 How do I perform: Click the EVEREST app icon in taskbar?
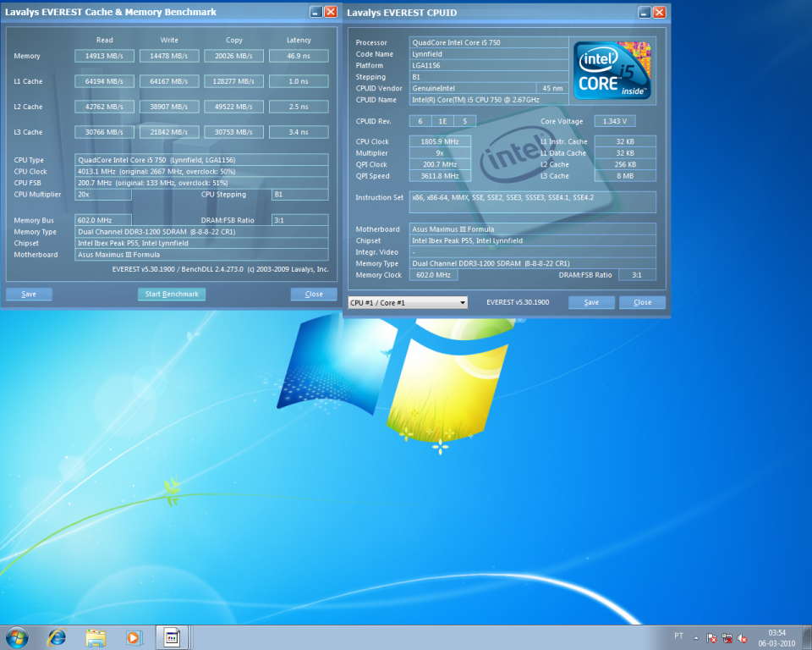[171, 636]
